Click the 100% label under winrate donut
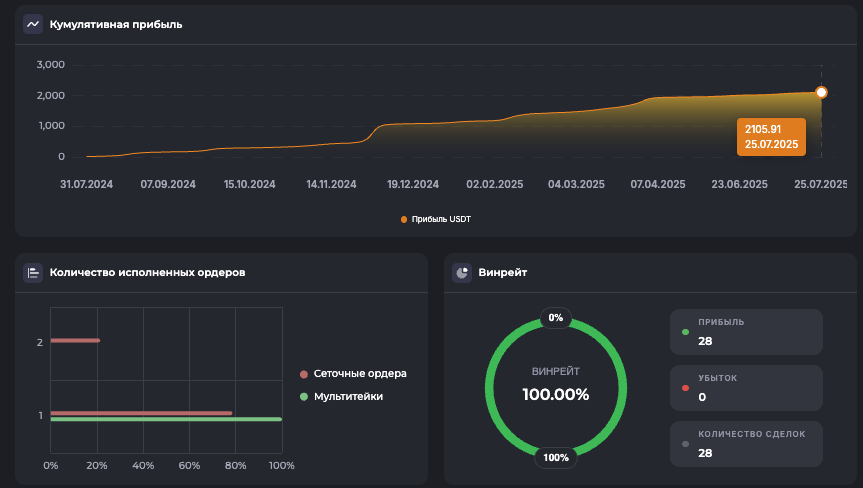The width and height of the screenshot is (863, 488). tap(556, 458)
